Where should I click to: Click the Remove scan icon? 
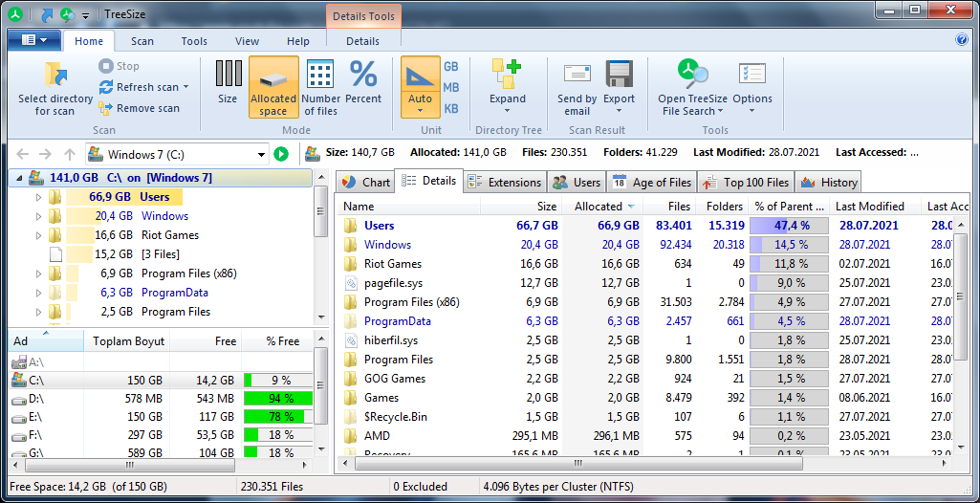pos(105,108)
